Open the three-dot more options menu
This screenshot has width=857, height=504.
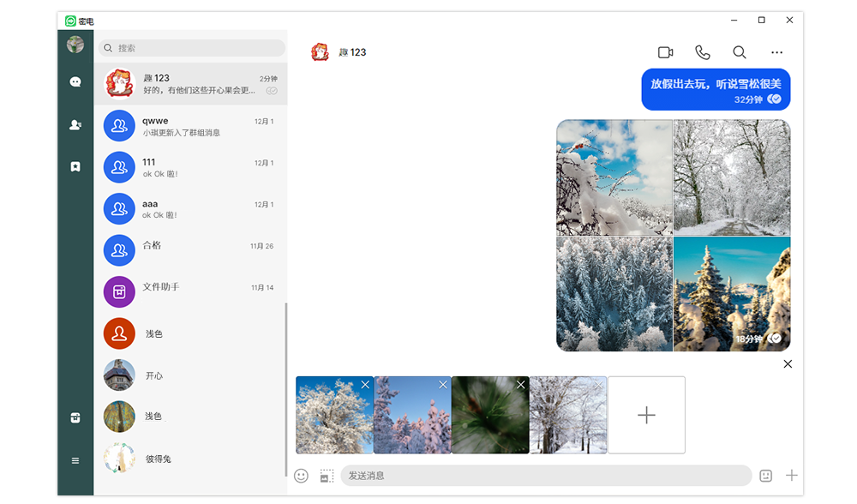coord(776,52)
